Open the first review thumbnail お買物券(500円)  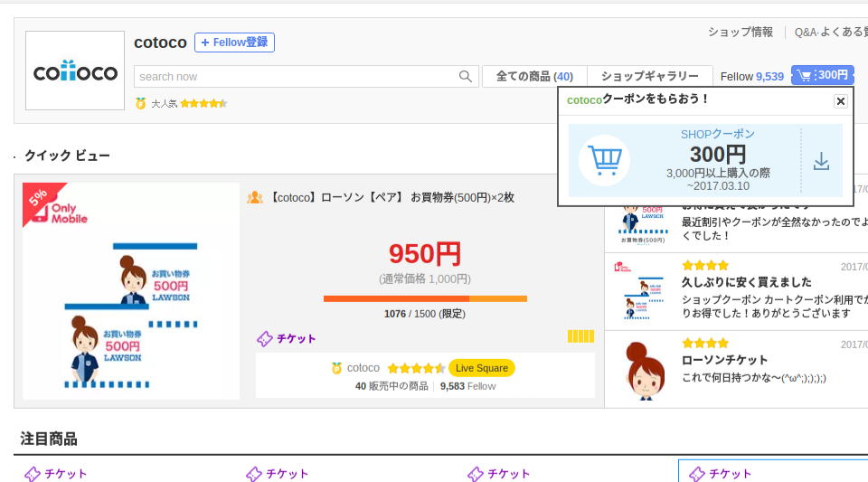coord(643,226)
